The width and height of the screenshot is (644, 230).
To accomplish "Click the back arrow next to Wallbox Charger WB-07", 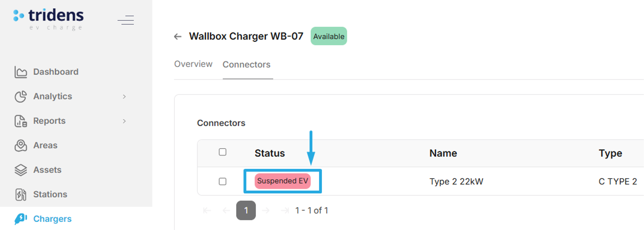I will (178, 36).
